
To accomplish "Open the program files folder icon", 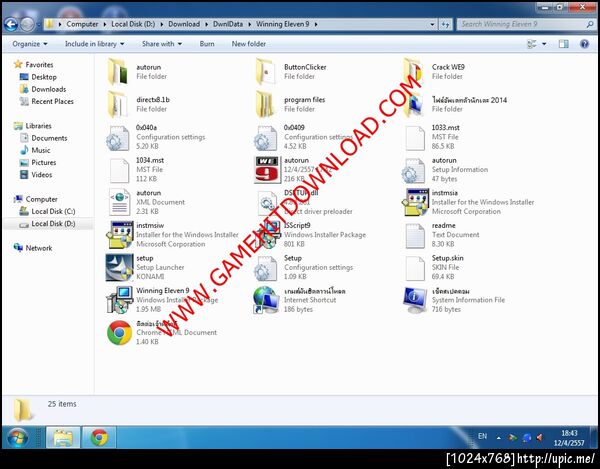I will [266, 104].
